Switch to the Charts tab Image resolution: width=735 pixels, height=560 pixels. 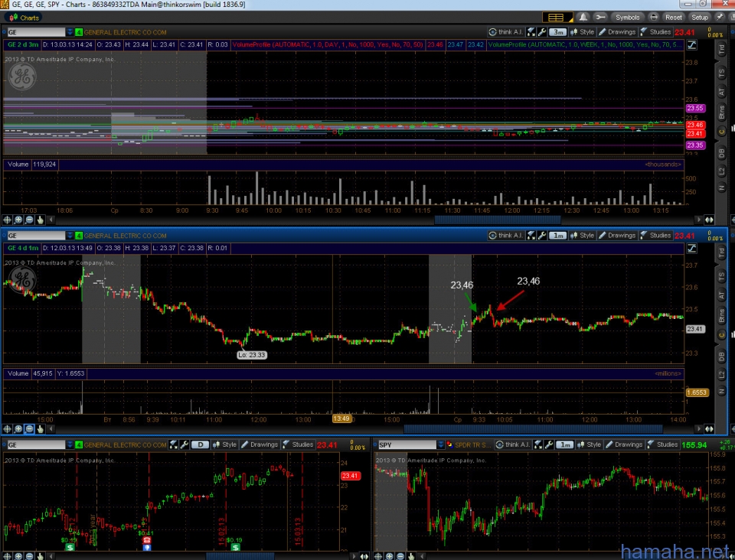[x=24, y=18]
